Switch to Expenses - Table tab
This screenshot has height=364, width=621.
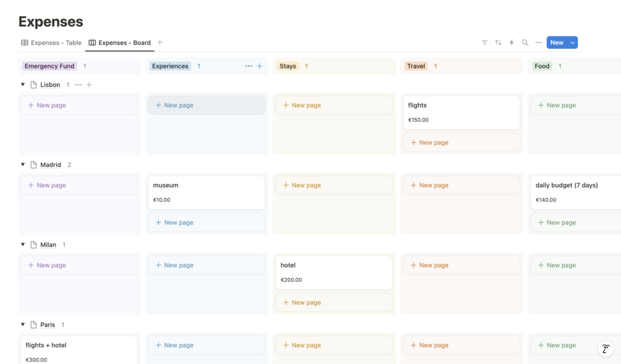click(51, 43)
